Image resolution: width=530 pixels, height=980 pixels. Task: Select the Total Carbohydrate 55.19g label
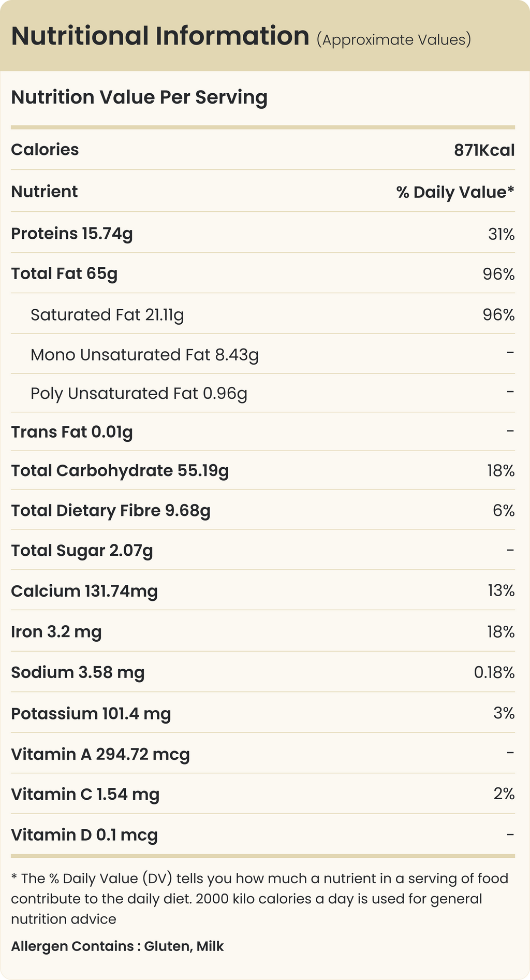(120, 471)
